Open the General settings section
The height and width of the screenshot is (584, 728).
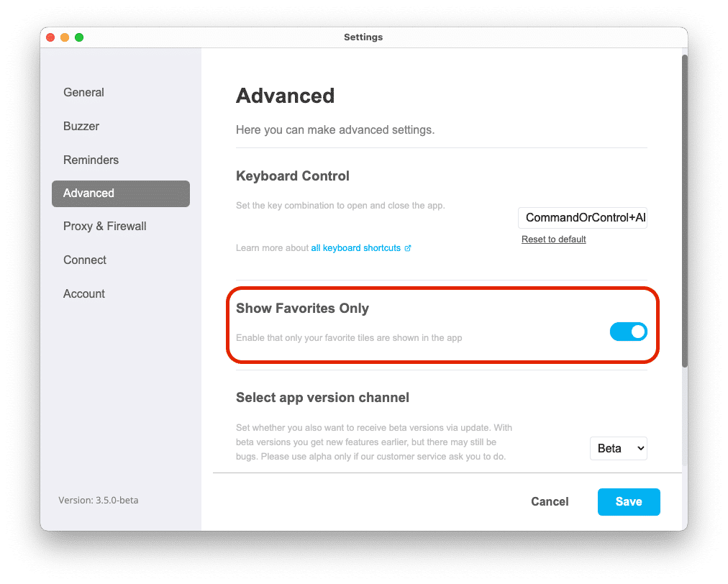[x=83, y=92]
